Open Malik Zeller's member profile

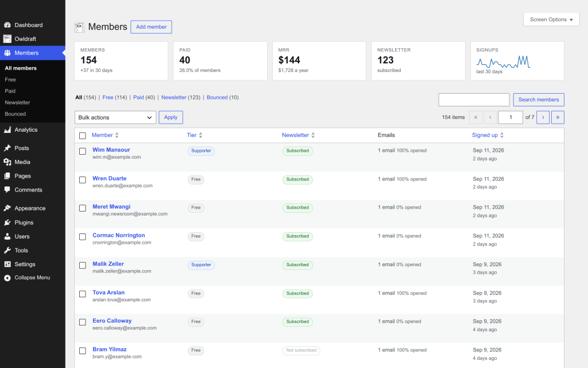pos(108,264)
